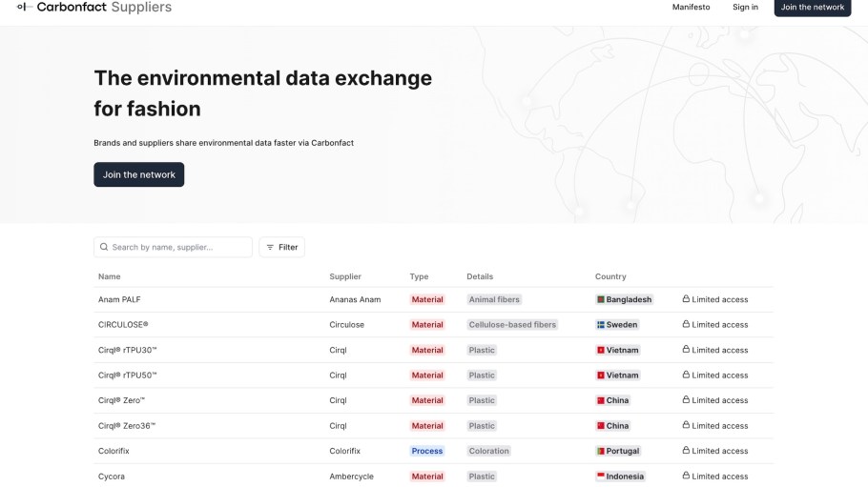Screen dimensions: 868x487
Task: Click supplier Ambercycle
Action: point(352,477)
